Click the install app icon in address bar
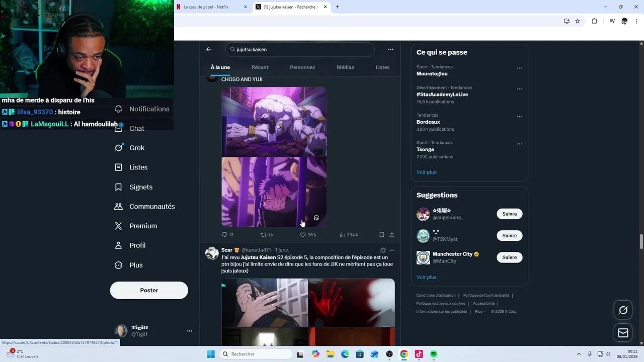The width and height of the screenshot is (644, 362). (567, 21)
